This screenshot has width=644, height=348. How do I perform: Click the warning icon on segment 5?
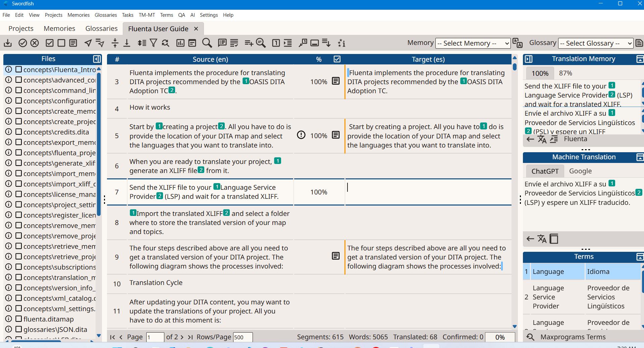[x=301, y=135]
